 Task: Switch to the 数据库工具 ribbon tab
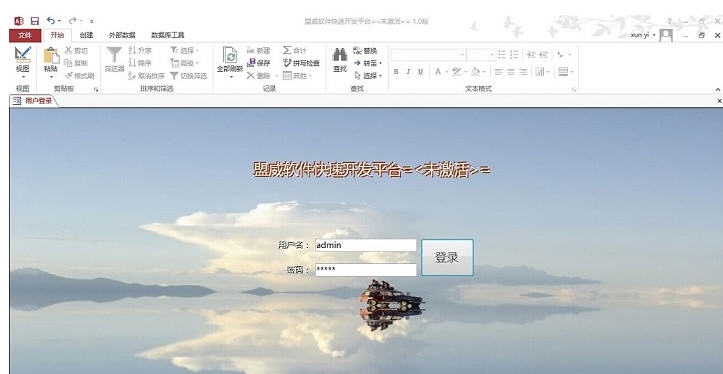click(x=168, y=35)
